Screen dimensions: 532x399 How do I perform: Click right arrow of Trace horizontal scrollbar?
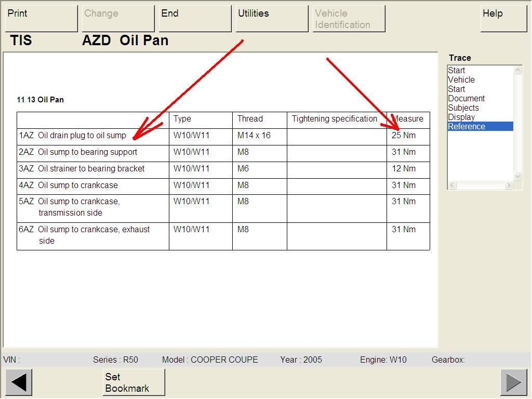tap(509, 185)
